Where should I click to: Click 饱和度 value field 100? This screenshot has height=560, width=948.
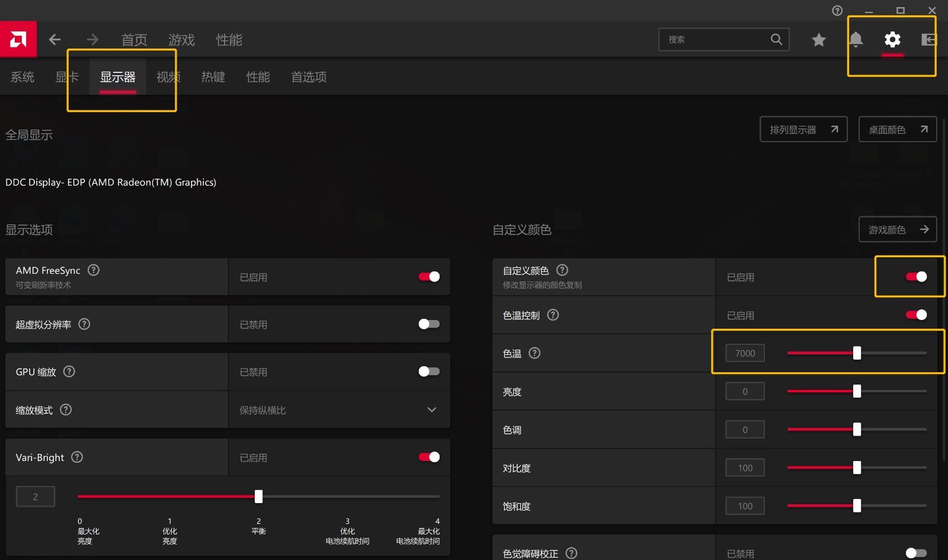[x=745, y=505]
